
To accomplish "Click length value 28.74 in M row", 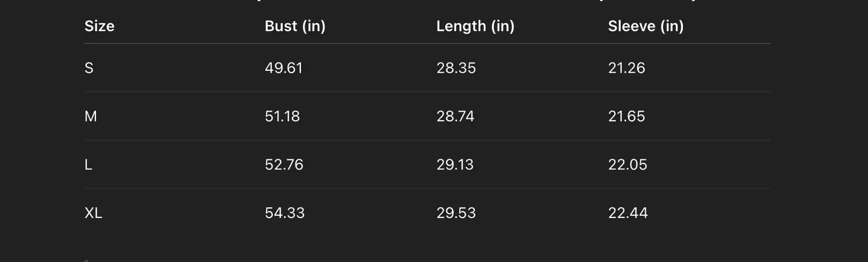I will click(x=455, y=116).
